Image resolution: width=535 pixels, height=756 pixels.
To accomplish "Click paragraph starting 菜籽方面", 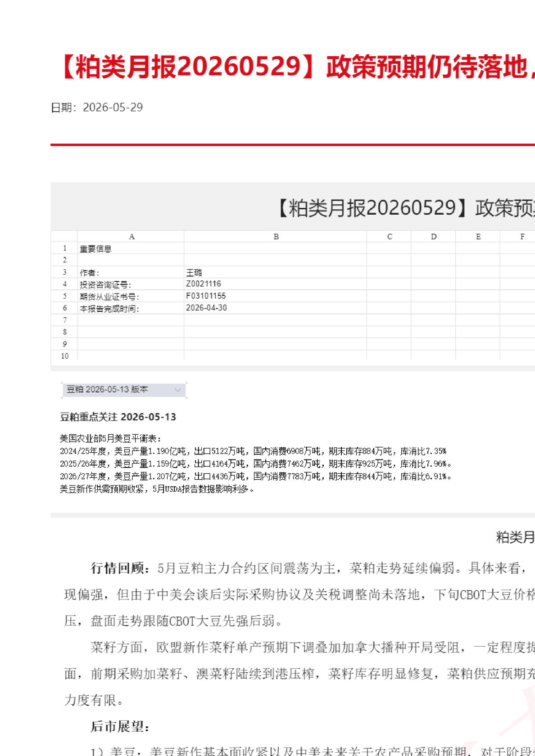I will pos(299,674).
